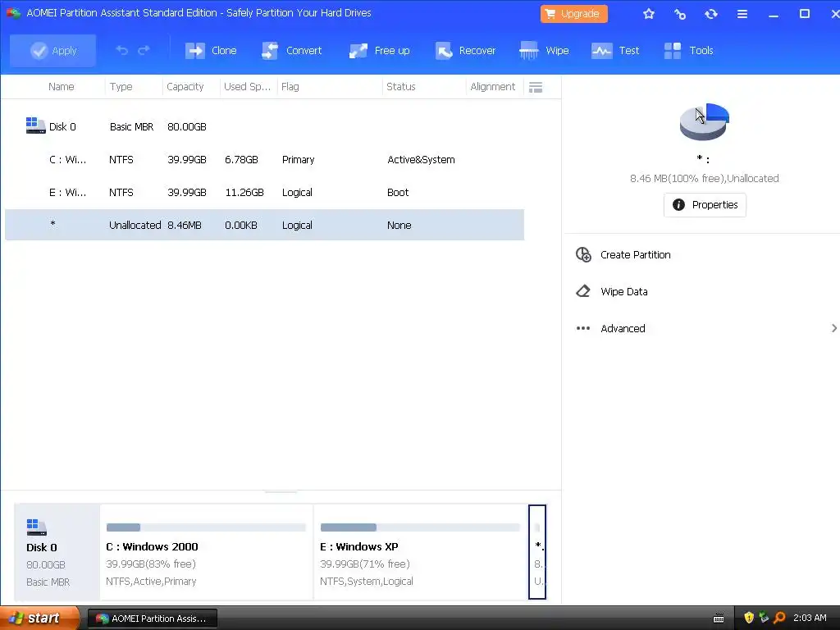840x630 pixels.
Task: Click the keyboard icon in system tray
Action: tap(719, 619)
